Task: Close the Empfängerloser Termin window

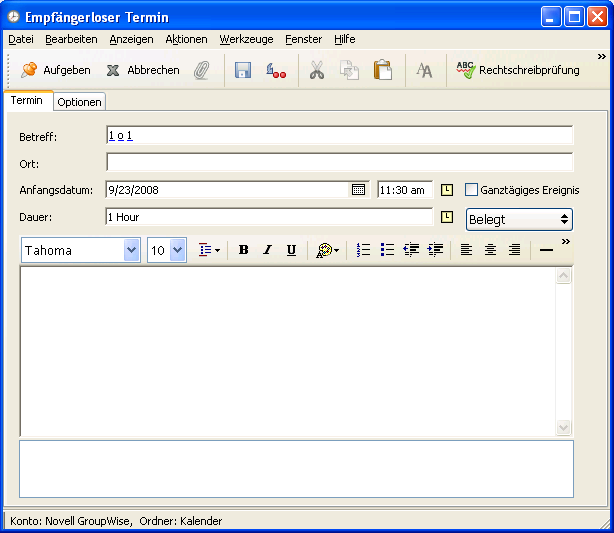Action: coord(598,17)
